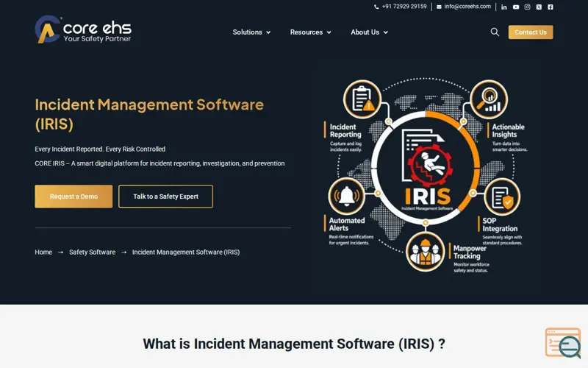Screen dimensions: 588x368
Task: Click 'Your Safety Partner' tagline
Action: (x=97, y=39)
